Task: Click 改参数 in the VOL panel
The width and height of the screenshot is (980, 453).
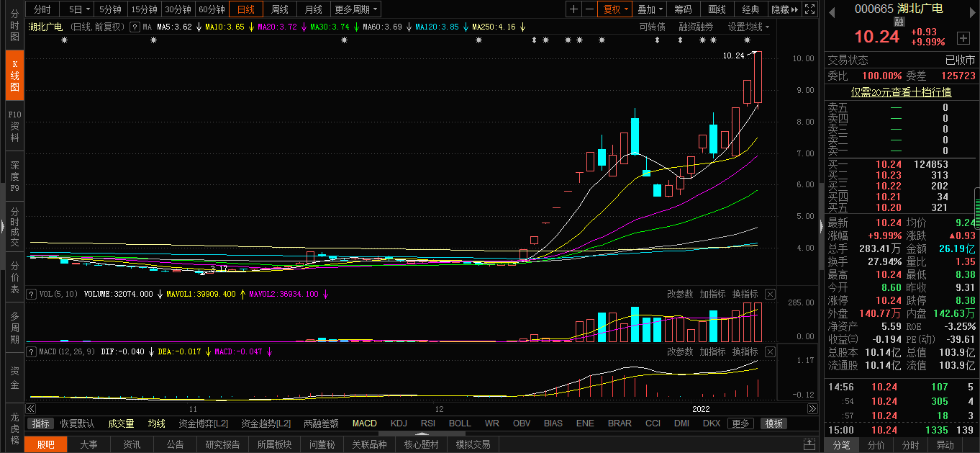Action: click(x=680, y=294)
